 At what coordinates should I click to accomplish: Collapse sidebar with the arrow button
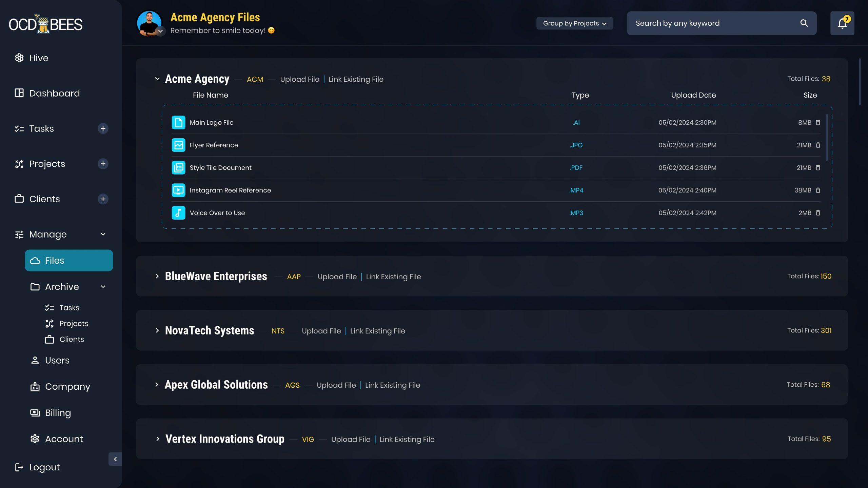click(x=115, y=459)
